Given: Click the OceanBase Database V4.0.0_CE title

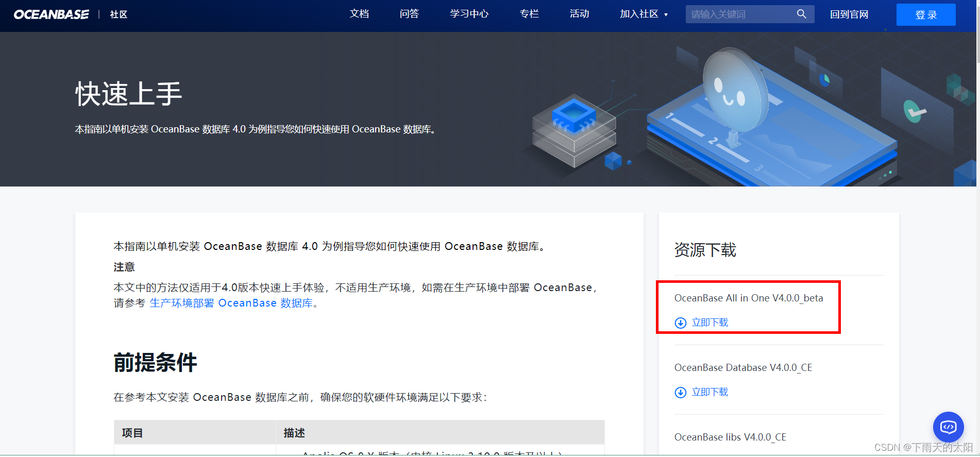Looking at the screenshot, I should (743, 367).
